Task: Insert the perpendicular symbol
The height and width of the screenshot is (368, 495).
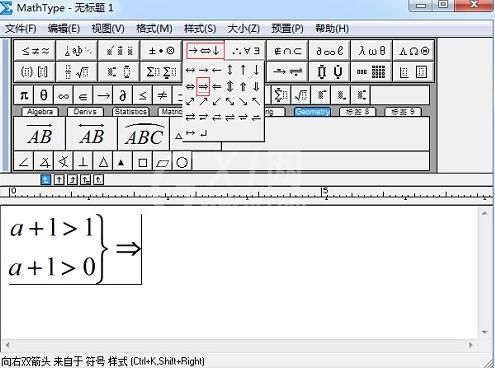Action: pos(83,162)
